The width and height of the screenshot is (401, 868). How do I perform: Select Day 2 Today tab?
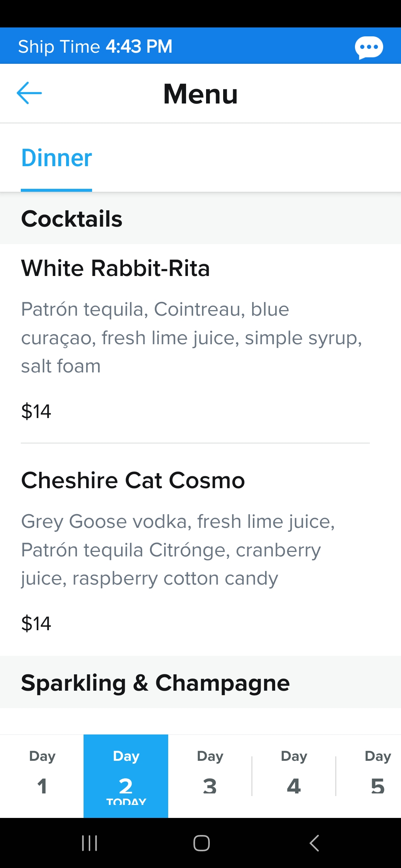[126, 776]
